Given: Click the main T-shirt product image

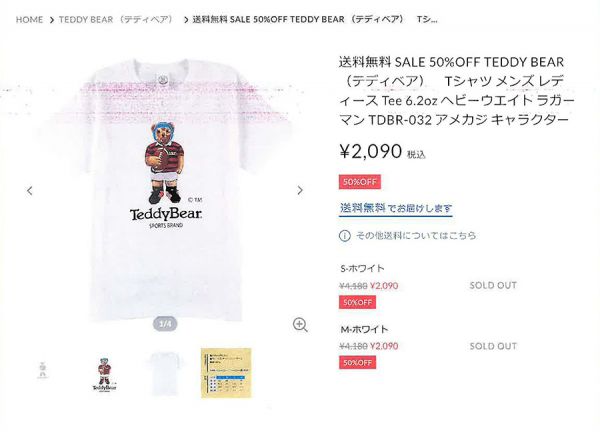Looking at the screenshot, I should tap(165, 189).
